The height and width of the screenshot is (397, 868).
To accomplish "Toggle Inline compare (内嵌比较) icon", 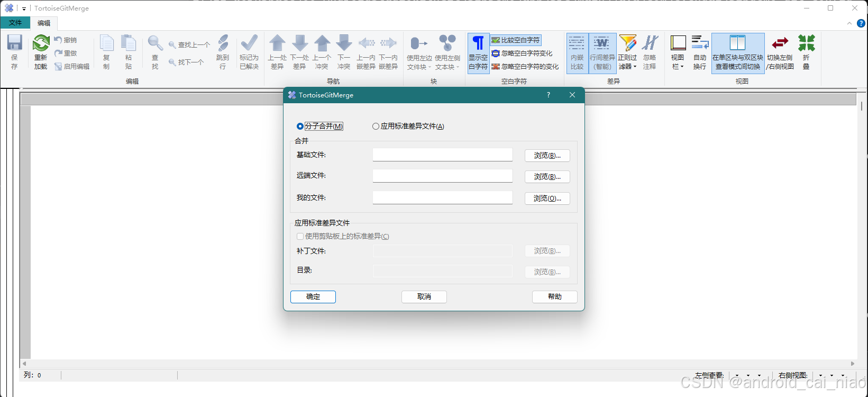I will click(577, 43).
